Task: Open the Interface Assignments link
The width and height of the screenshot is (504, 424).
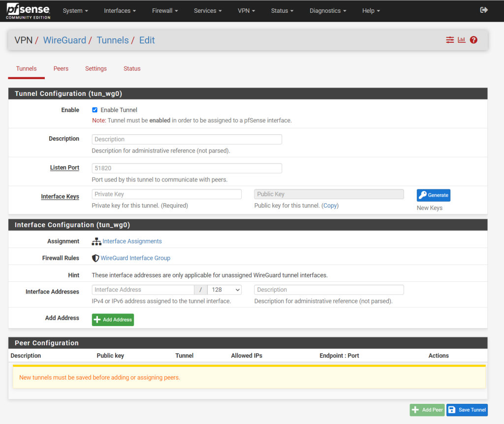Action: (x=132, y=242)
